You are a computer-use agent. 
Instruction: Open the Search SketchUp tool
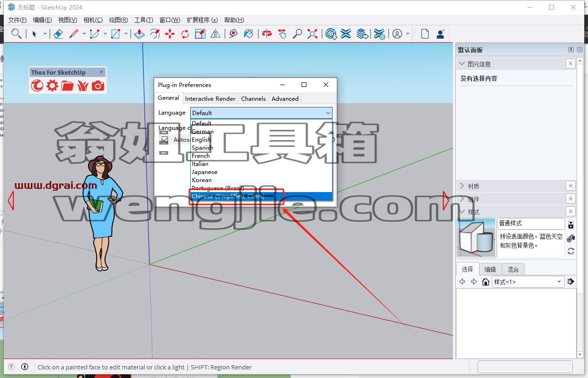(16, 34)
